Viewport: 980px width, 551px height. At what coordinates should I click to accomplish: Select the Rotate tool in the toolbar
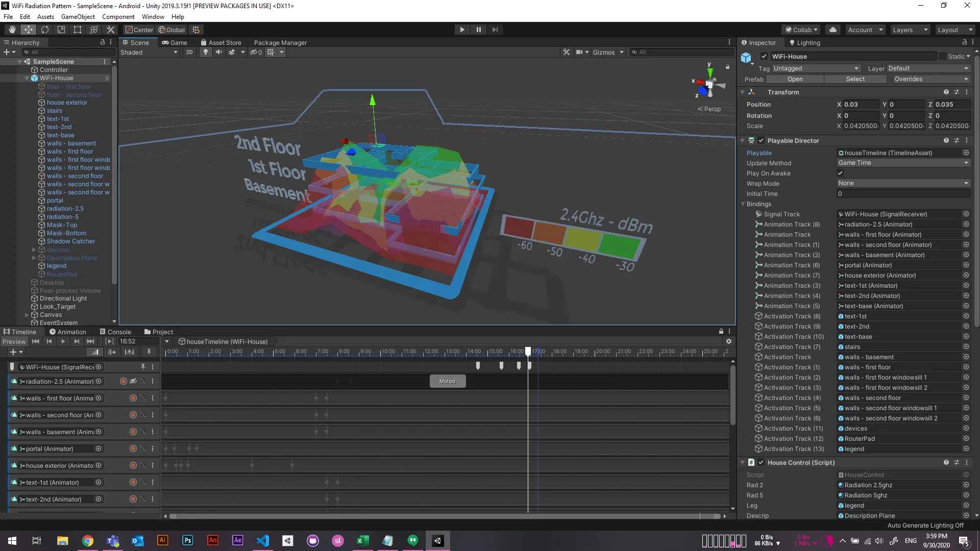click(x=45, y=30)
